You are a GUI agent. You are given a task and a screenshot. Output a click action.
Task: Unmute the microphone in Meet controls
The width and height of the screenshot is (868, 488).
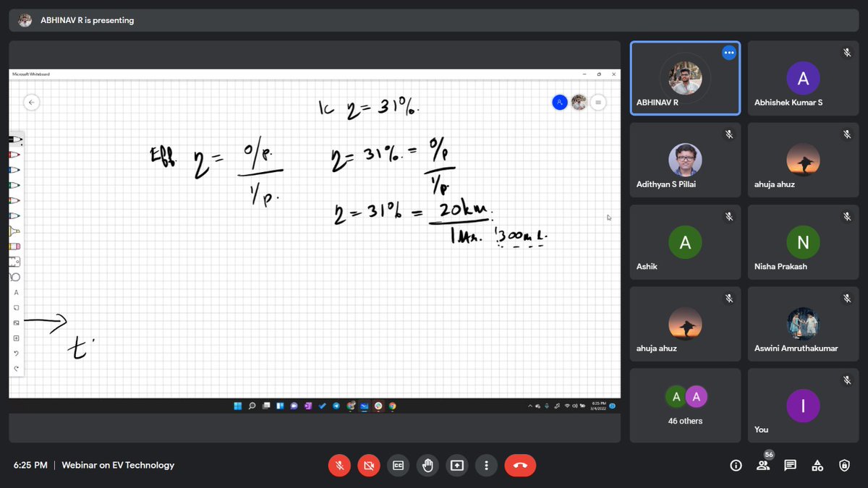(339, 466)
